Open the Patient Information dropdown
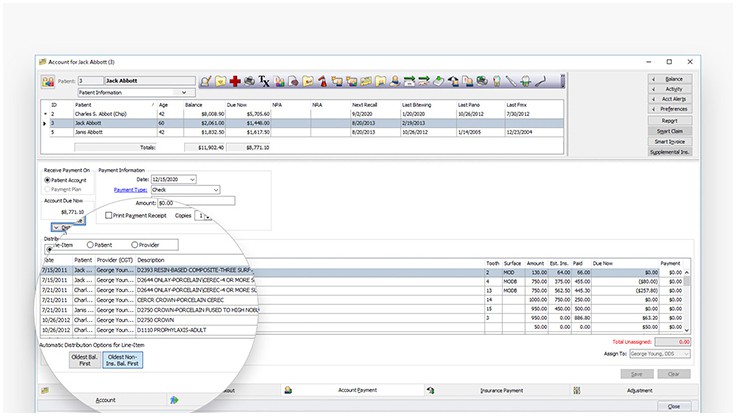The image size is (736, 416). 184,92
